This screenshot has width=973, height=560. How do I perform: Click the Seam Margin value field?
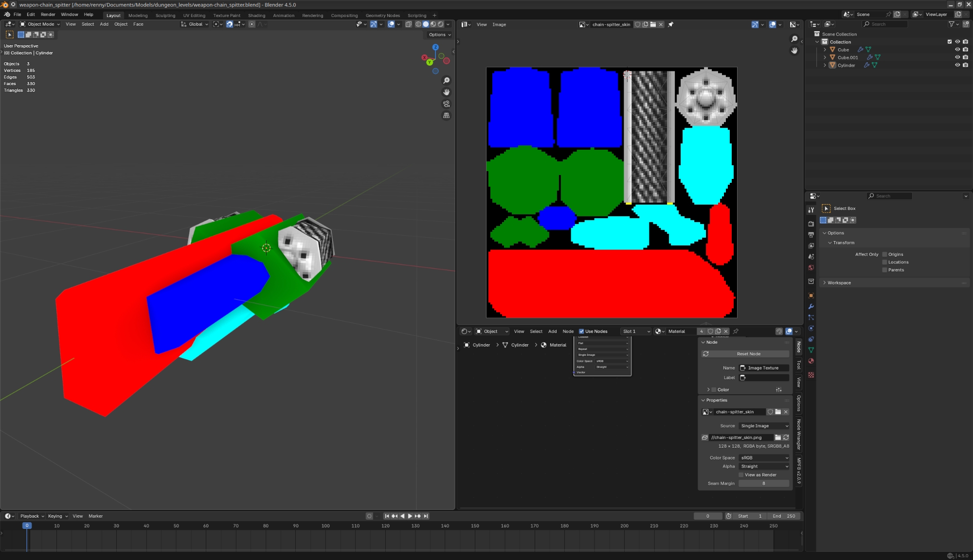coord(763,484)
